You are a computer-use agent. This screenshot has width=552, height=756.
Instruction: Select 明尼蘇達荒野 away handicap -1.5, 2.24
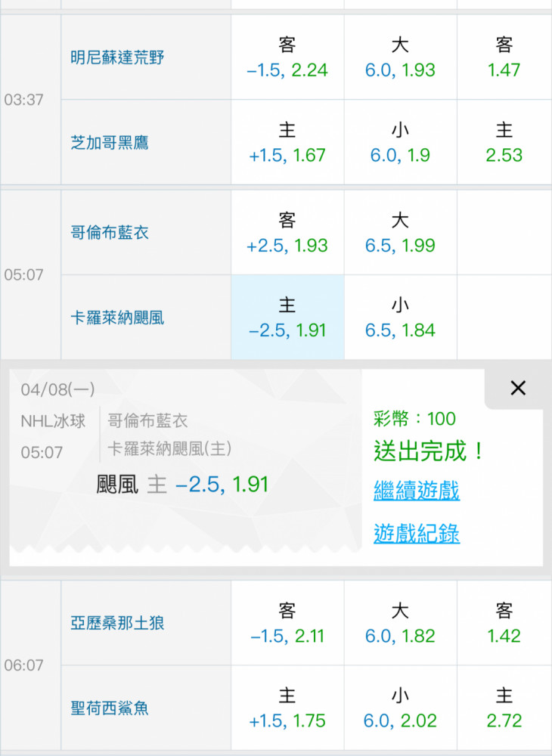pos(287,57)
